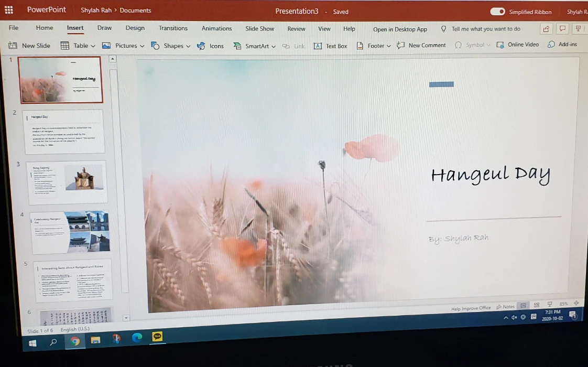This screenshot has width=588, height=367.
Task: Click Open in Desktop App
Action: click(x=400, y=29)
